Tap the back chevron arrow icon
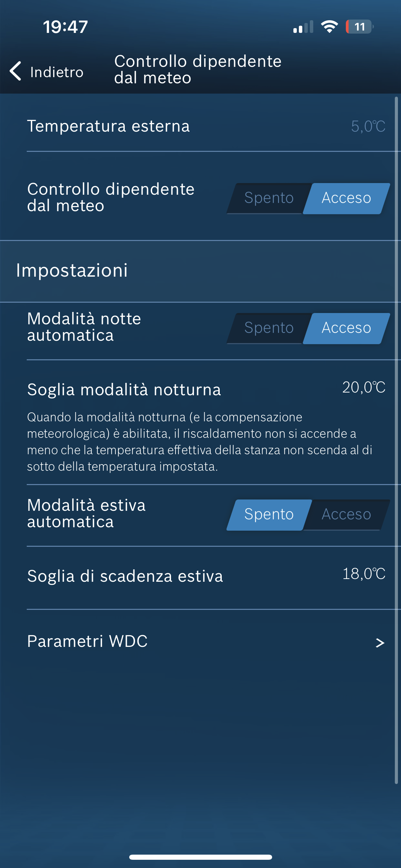 16,71
